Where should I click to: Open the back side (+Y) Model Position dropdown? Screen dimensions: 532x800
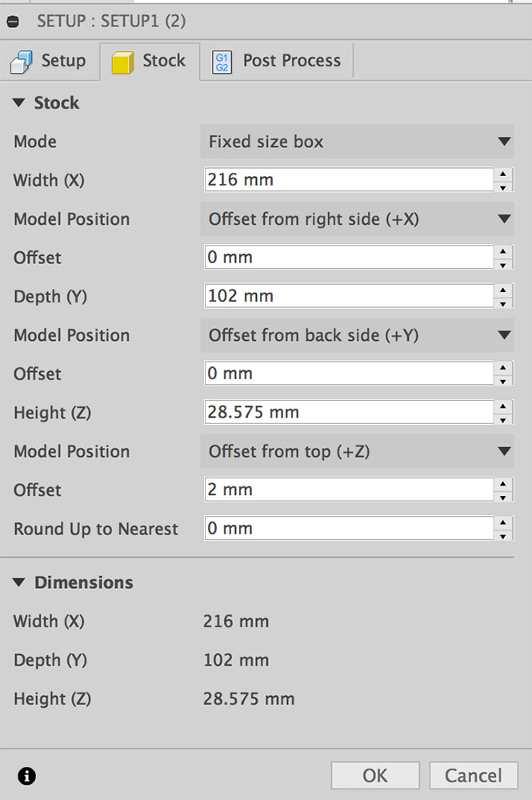coord(357,336)
